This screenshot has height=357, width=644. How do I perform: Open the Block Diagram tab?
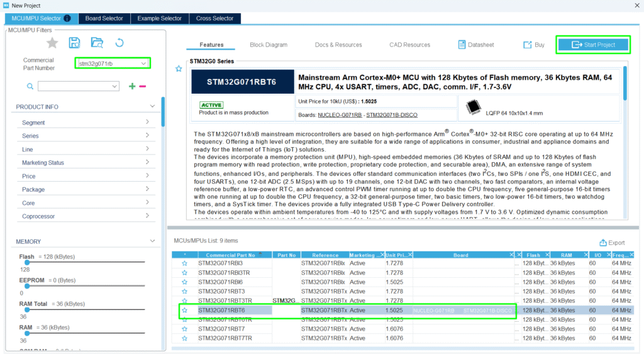coord(269,45)
